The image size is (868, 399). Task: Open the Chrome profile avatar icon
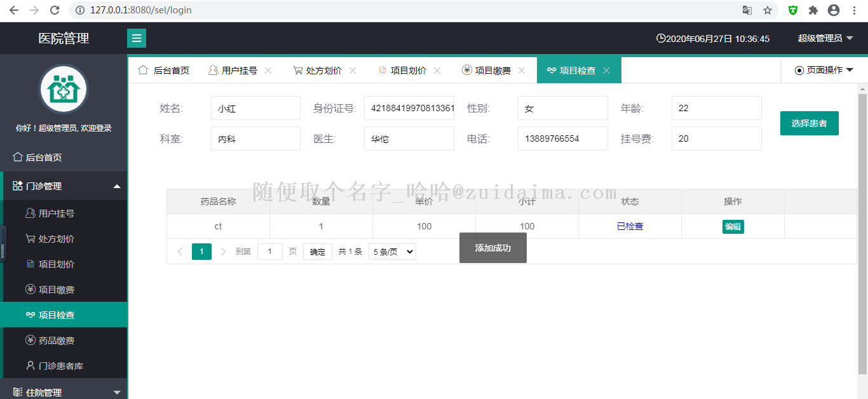pos(834,10)
